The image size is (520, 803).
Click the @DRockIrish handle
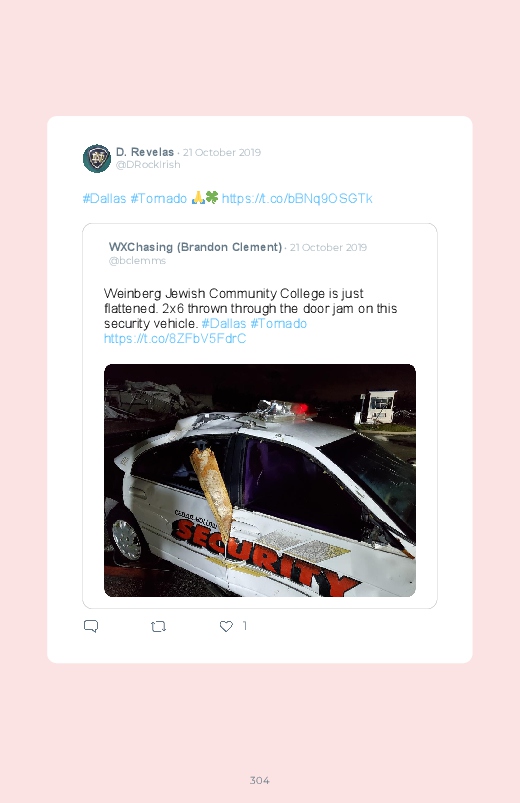(148, 164)
